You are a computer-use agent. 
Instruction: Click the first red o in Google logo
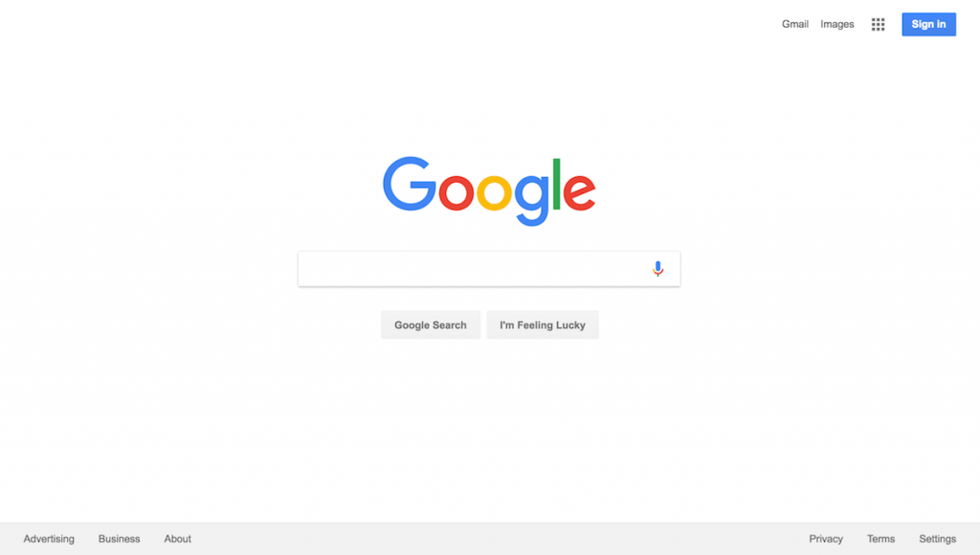(x=457, y=192)
